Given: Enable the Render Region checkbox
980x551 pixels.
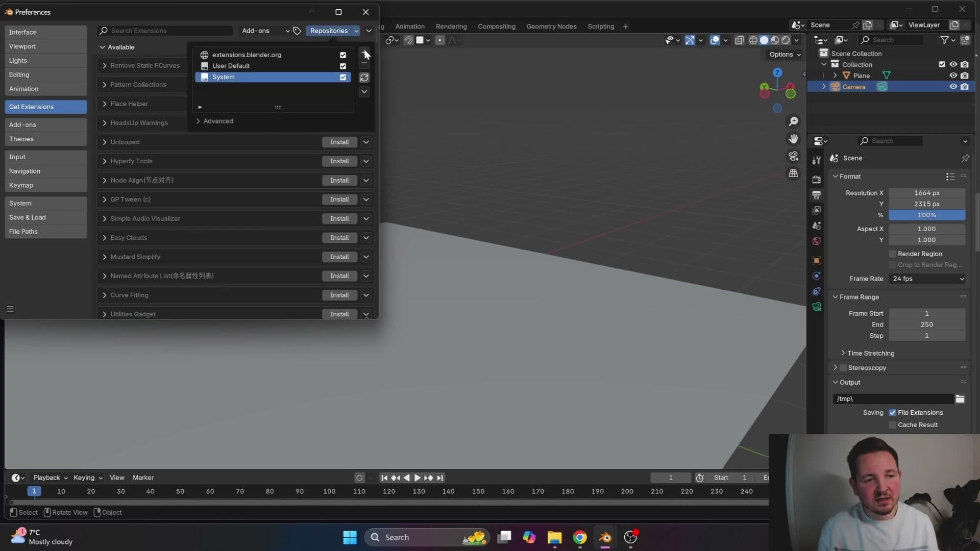Looking at the screenshot, I should tap(893, 254).
